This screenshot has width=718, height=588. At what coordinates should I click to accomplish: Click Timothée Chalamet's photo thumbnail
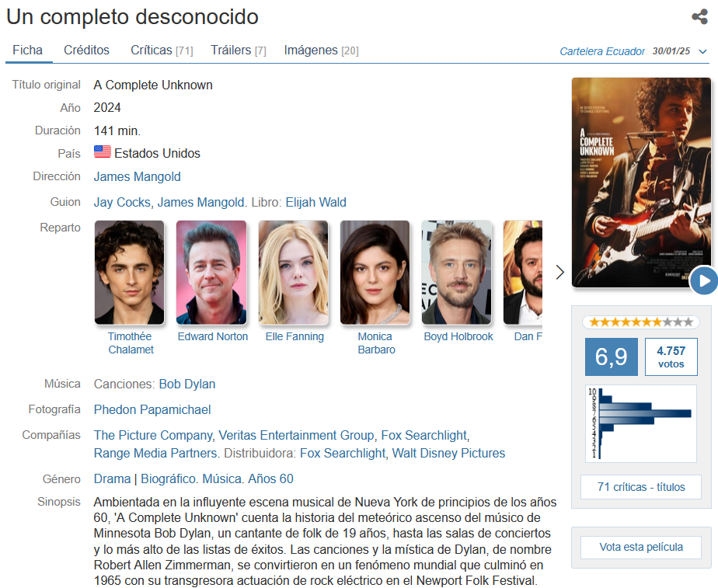(129, 273)
